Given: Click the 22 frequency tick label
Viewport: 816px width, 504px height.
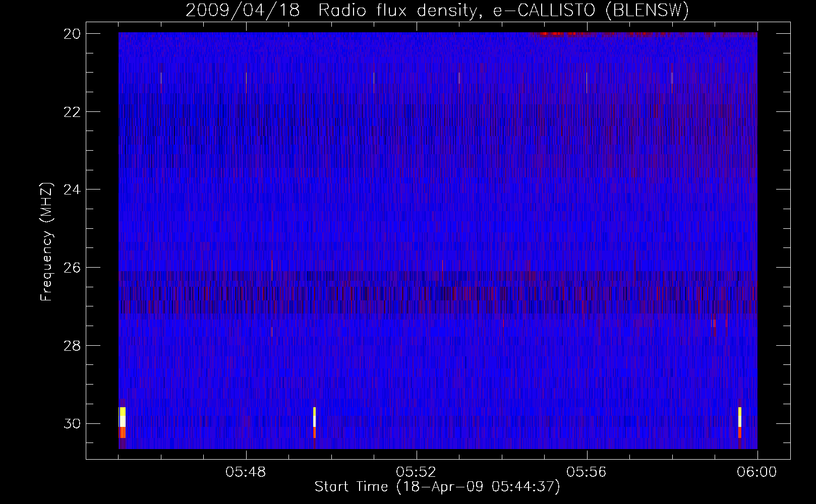Looking at the screenshot, I should [72, 111].
